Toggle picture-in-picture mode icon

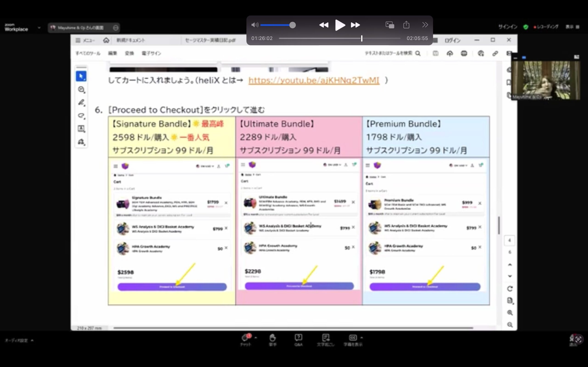tap(390, 25)
